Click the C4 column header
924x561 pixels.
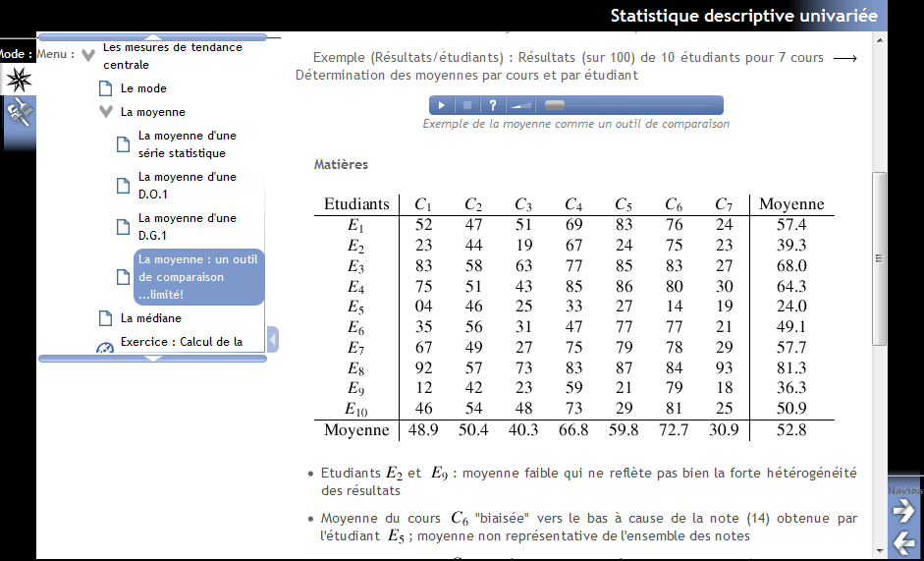(573, 204)
